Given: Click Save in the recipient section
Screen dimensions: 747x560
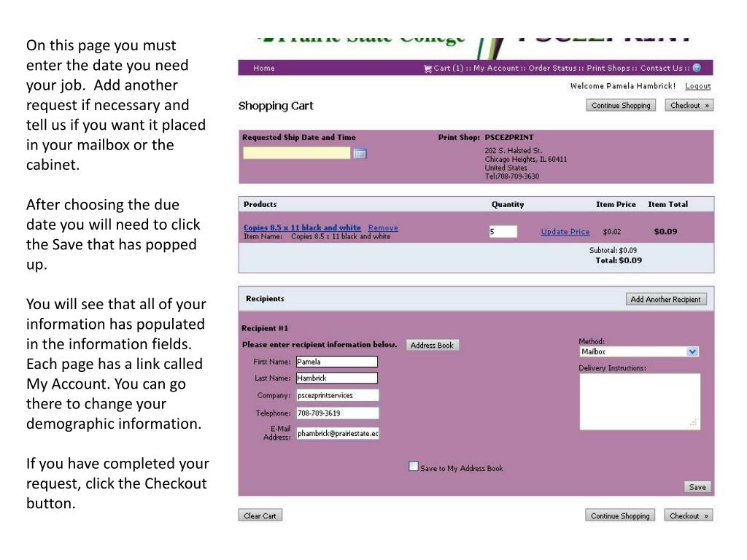Looking at the screenshot, I should (x=697, y=487).
